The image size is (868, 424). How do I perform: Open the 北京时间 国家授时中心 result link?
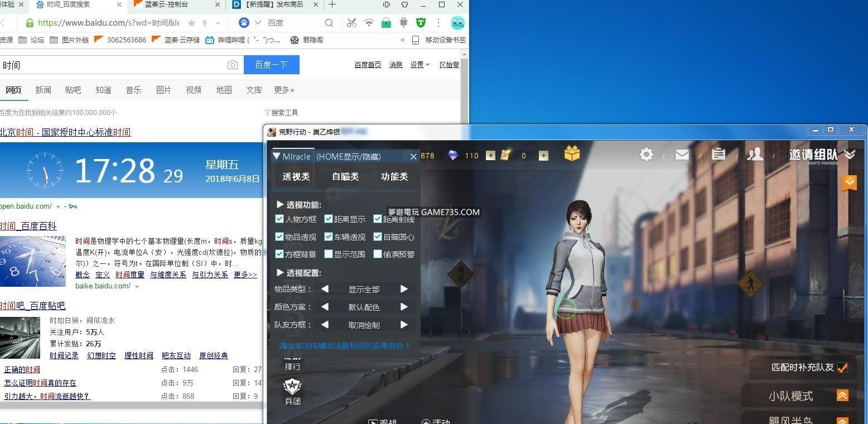coord(65,132)
